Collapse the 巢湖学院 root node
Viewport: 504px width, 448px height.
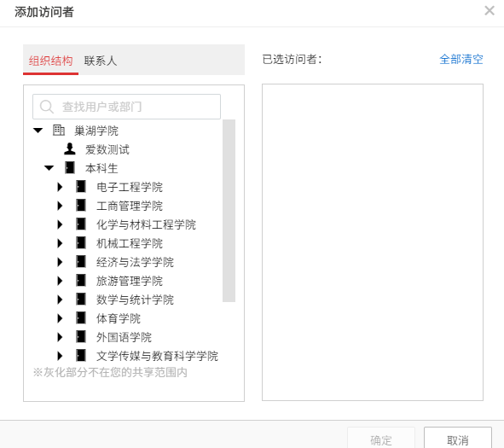(x=38, y=131)
